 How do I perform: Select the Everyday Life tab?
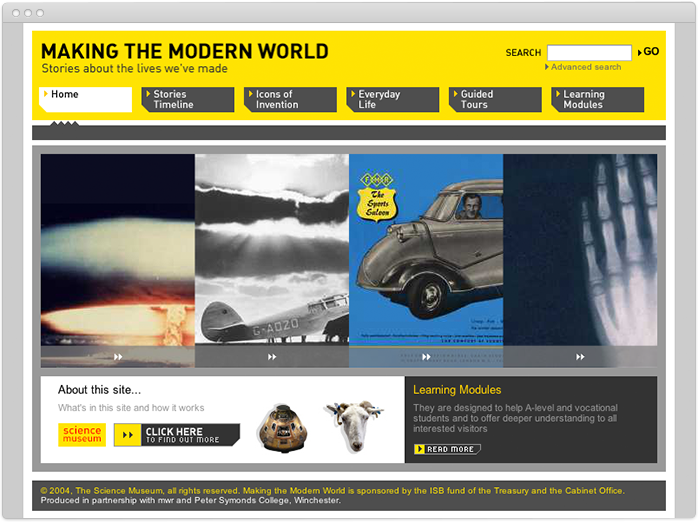point(393,99)
